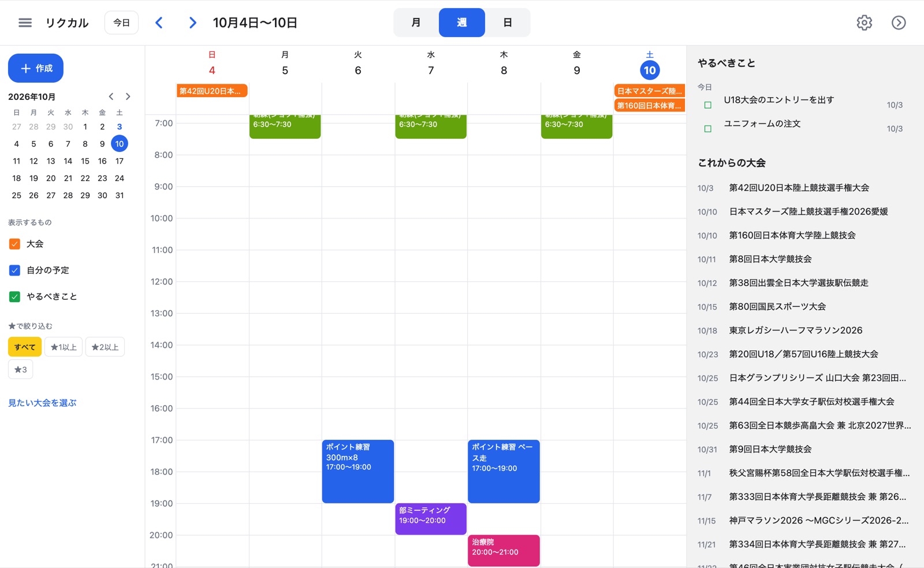Collapse right side panel arrow icon
The height and width of the screenshot is (568, 924).
pyautogui.click(x=899, y=23)
